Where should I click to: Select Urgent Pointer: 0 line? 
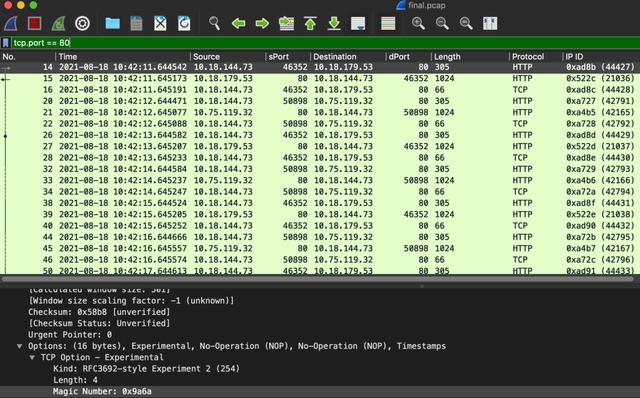[70, 335]
